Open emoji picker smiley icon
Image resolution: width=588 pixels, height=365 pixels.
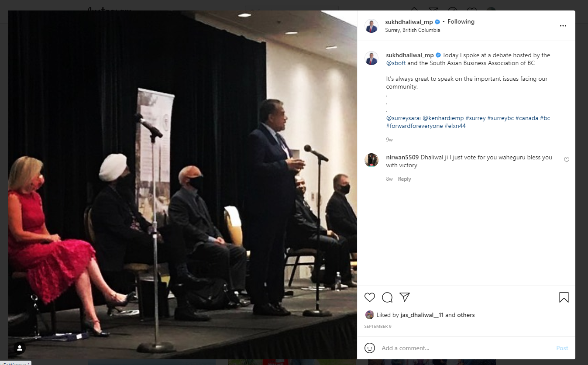370,348
